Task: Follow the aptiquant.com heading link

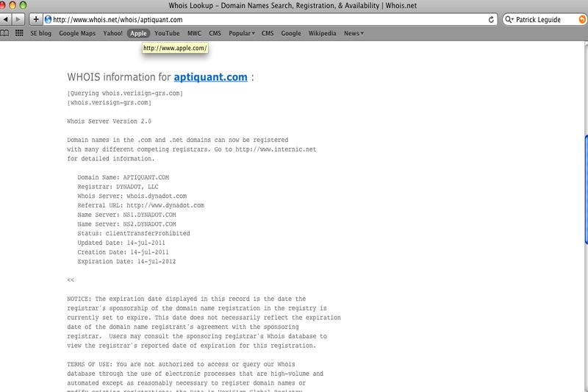Action: click(x=210, y=77)
